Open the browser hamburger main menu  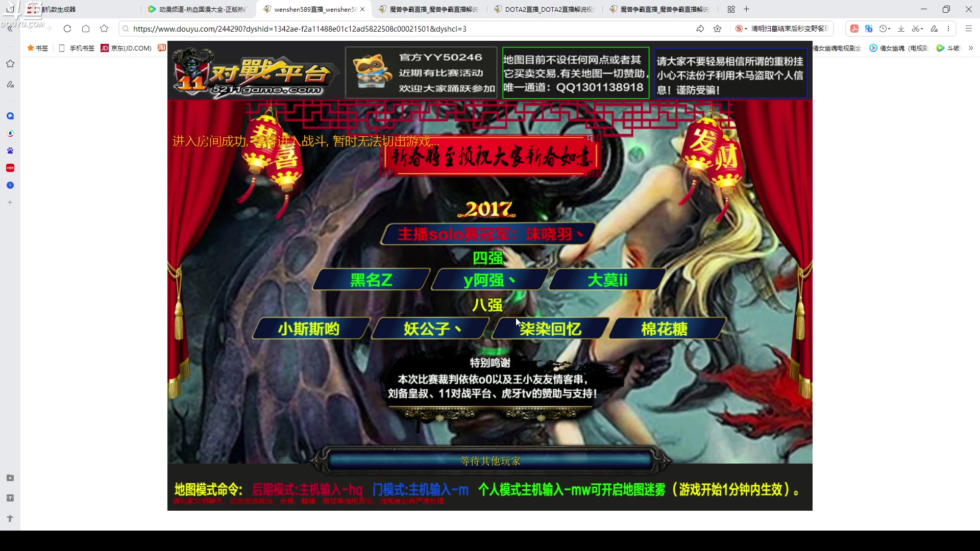(x=968, y=29)
